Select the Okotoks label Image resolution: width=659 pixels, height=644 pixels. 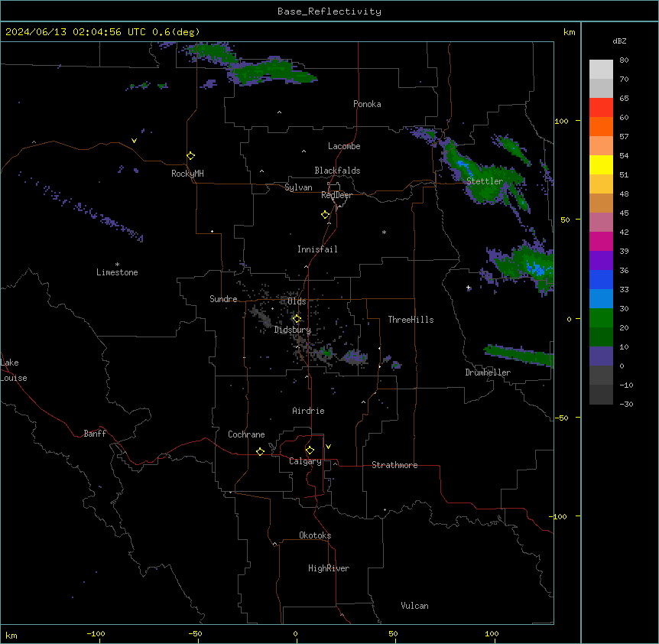[315, 535]
